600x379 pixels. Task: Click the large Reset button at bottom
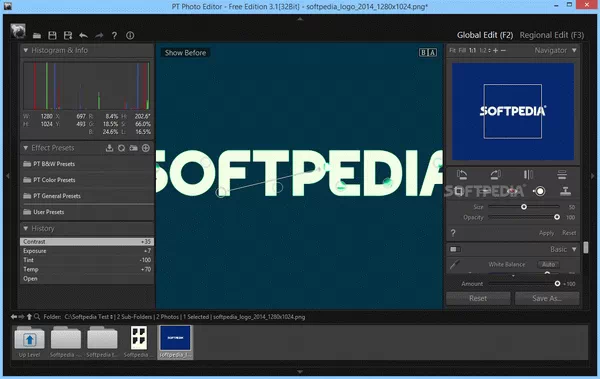(x=478, y=298)
